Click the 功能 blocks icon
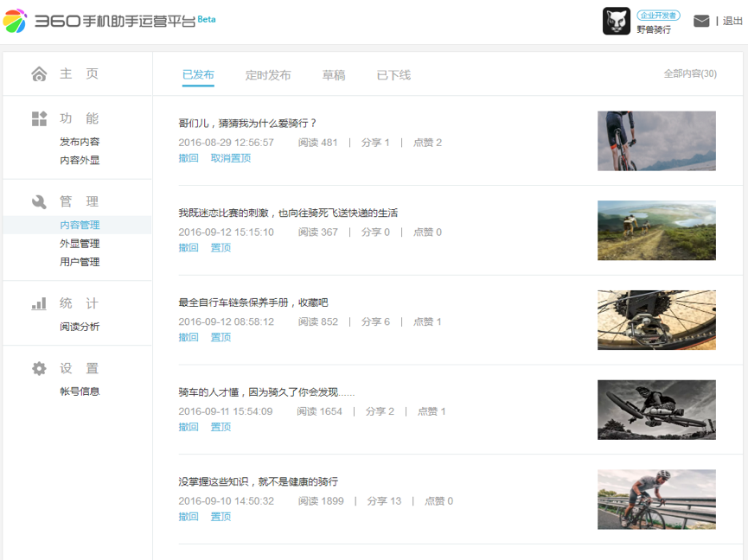748x560 pixels. pyautogui.click(x=39, y=118)
